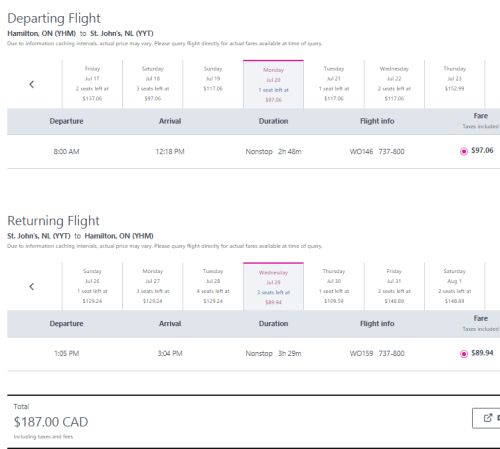The width and height of the screenshot is (500, 449).
Task: Click the previous dates arrow for departing flight
Action: pyautogui.click(x=32, y=84)
